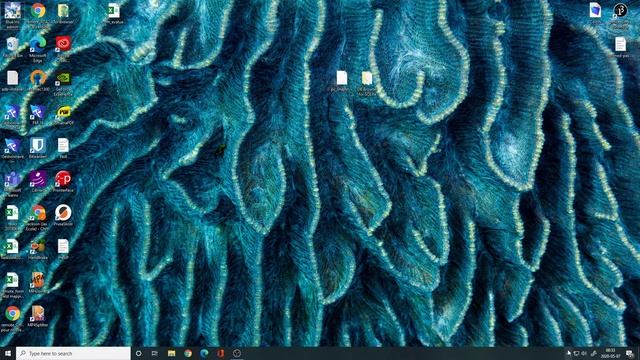Open the Adobe Creative Cloud shortcut
The width and height of the screenshot is (640, 360).
[x=63, y=43]
